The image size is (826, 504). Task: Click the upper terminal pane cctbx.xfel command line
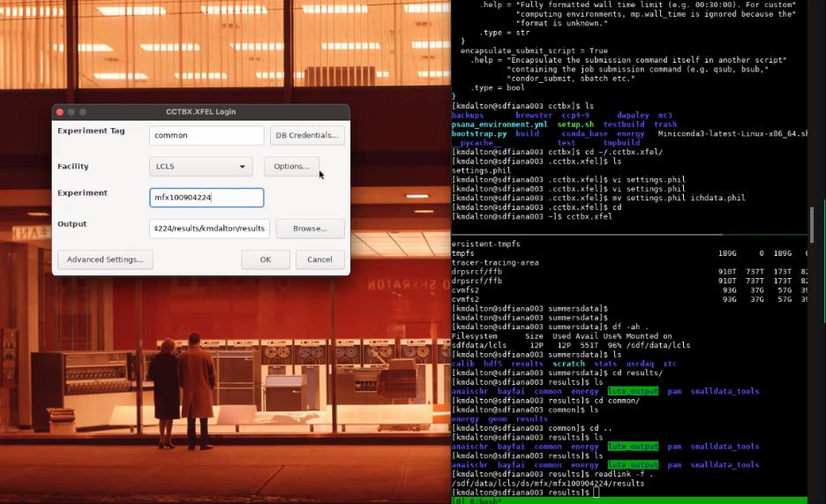tap(532, 216)
